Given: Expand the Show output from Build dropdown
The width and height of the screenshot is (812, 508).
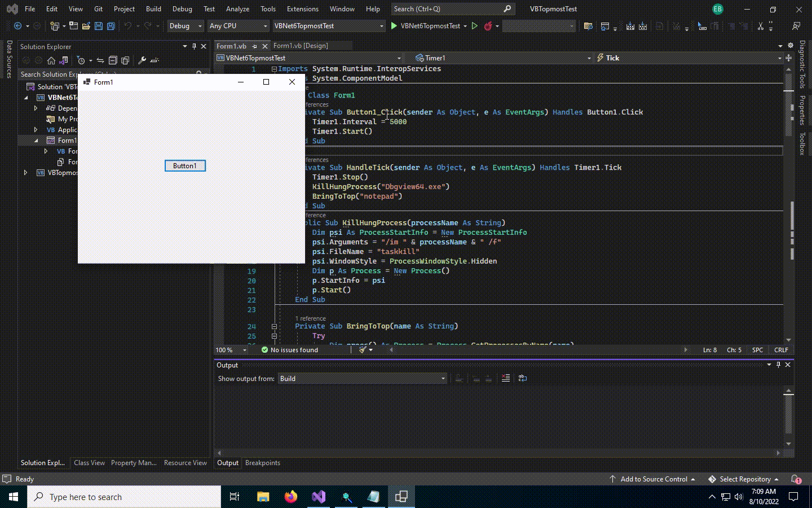Looking at the screenshot, I should [x=443, y=379].
